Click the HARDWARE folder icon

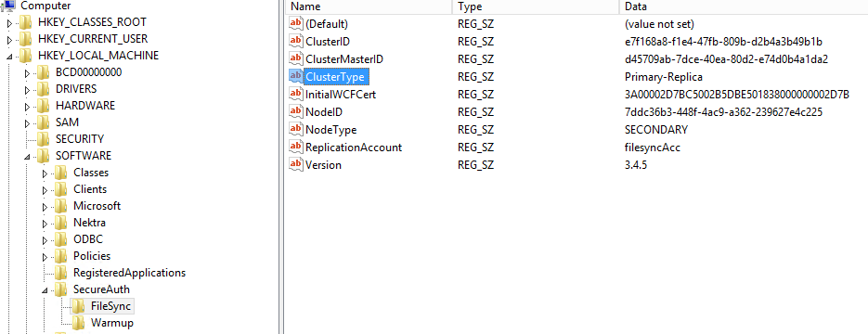tap(44, 106)
